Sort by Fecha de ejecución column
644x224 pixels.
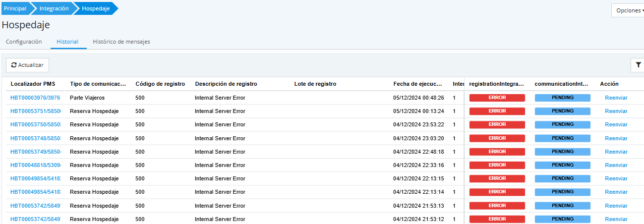click(x=417, y=84)
